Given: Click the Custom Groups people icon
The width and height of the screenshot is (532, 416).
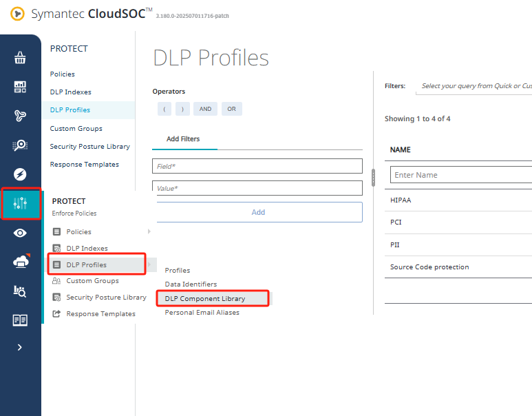Looking at the screenshot, I should click(56, 281).
